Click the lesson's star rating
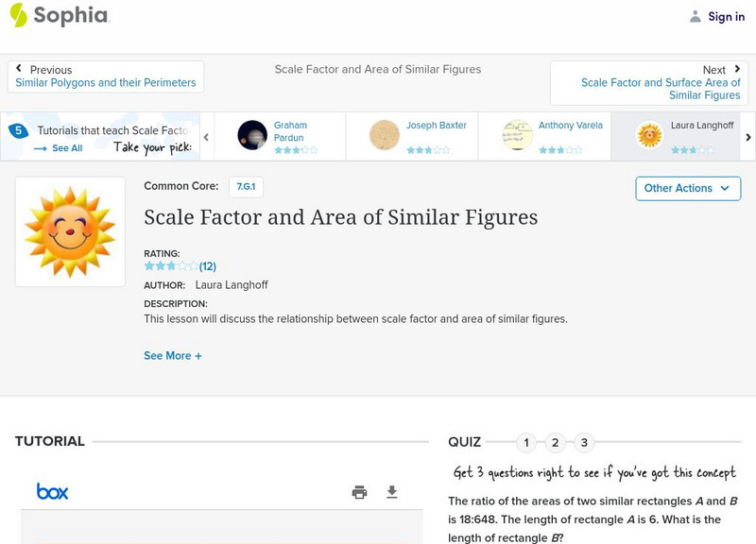The height and width of the screenshot is (544, 756). (x=171, y=266)
